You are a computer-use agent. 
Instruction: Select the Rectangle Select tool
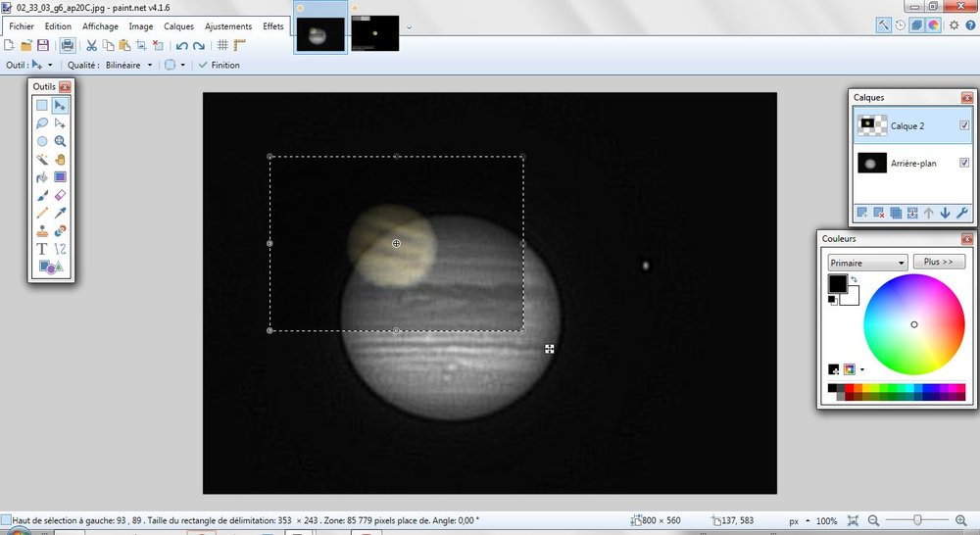[42, 105]
